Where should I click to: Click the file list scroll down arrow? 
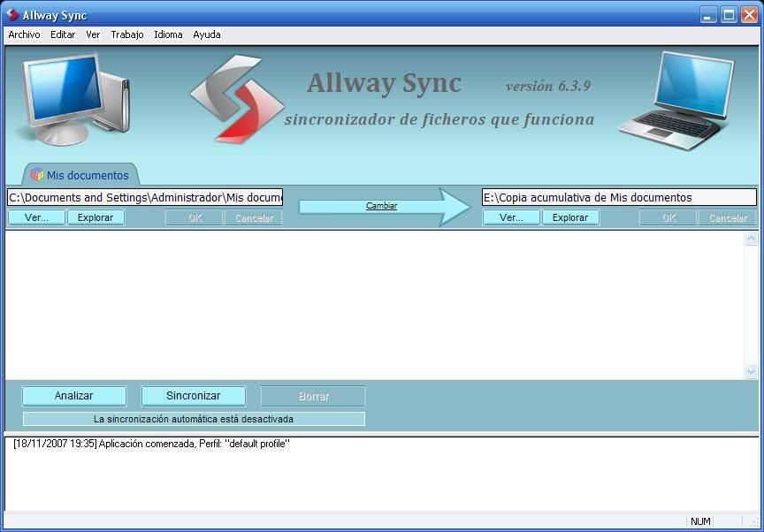751,371
